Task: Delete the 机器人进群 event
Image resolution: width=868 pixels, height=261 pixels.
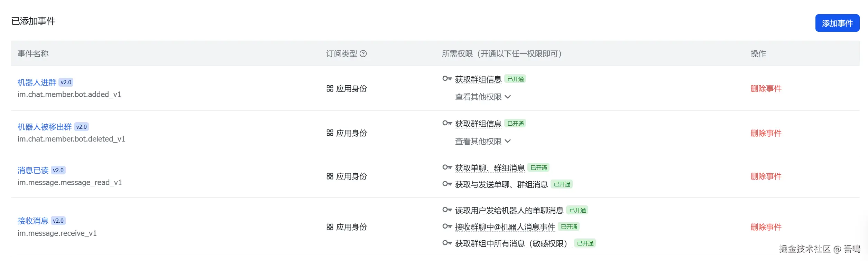Action: pyautogui.click(x=766, y=89)
